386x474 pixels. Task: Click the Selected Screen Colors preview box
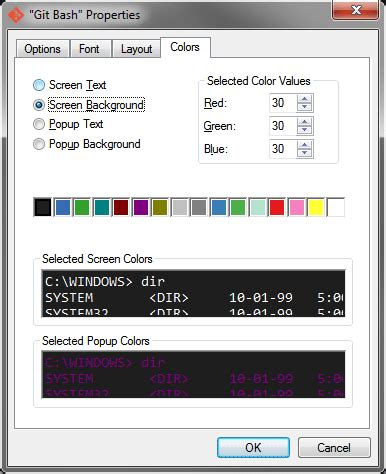[x=193, y=293]
